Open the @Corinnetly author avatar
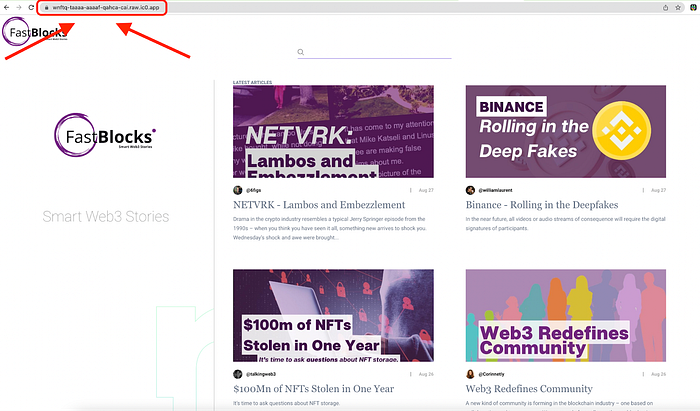 pyautogui.click(x=470, y=374)
